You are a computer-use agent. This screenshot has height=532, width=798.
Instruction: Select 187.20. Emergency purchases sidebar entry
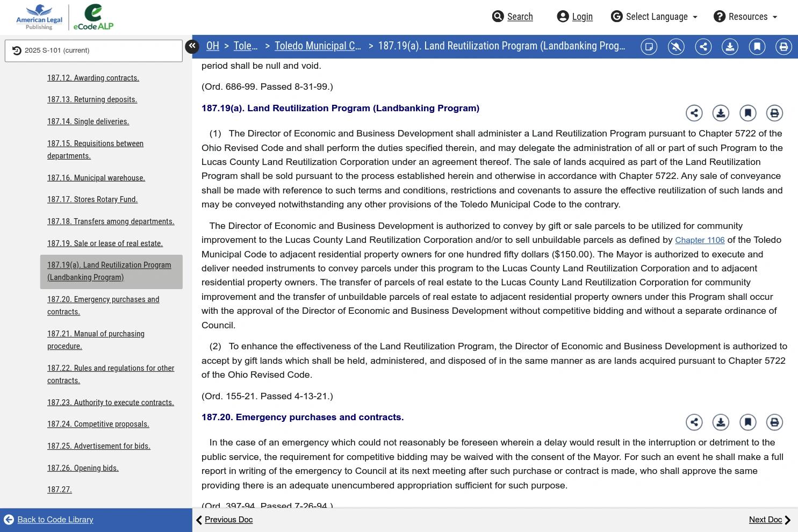click(103, 305)
